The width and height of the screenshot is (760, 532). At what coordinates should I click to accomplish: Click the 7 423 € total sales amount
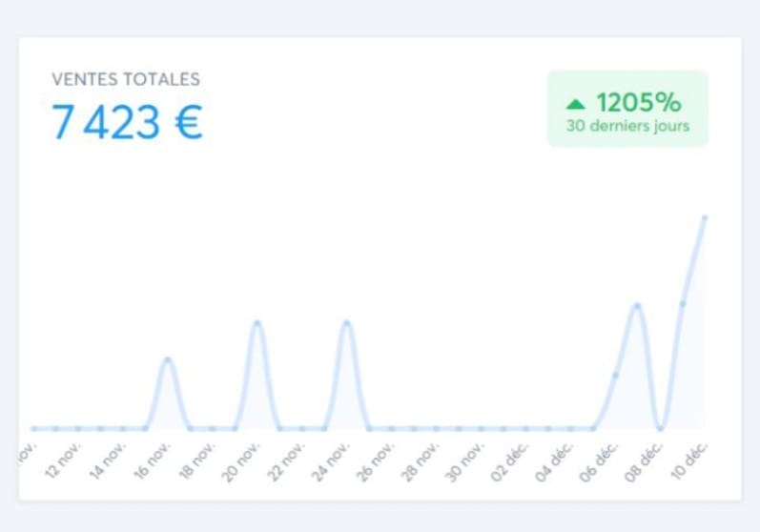point(127,122)
